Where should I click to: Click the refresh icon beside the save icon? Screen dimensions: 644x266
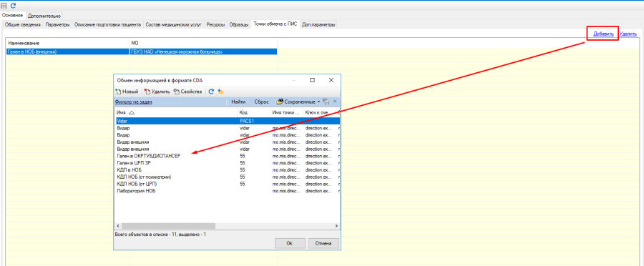click(13, 6)
